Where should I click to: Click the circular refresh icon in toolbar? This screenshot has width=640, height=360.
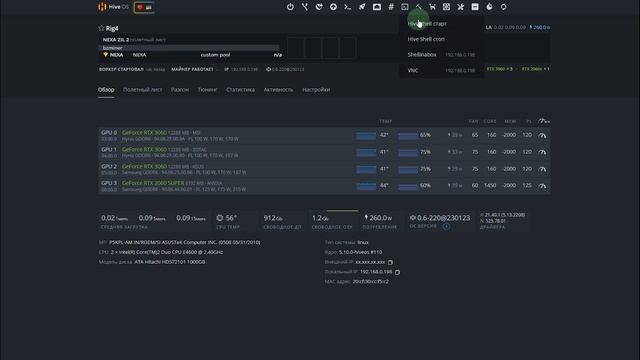pyautogui.click(x=504, y=7)
